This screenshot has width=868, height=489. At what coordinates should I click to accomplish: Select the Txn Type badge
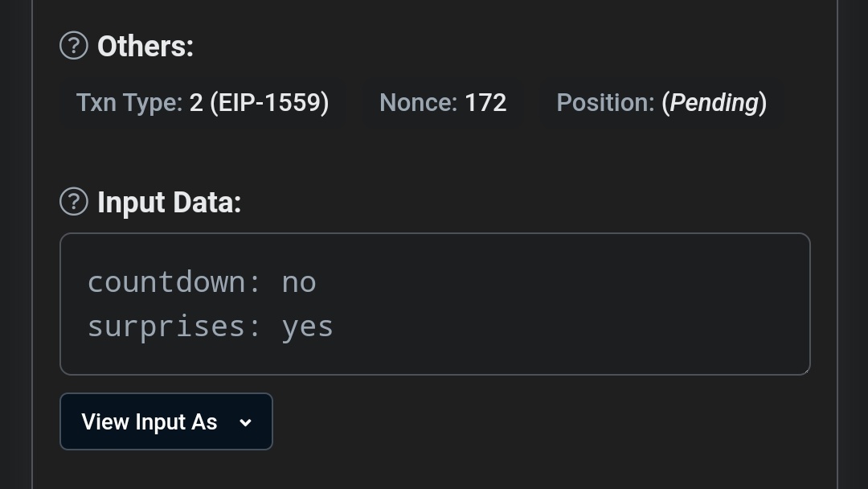[203, 103]
